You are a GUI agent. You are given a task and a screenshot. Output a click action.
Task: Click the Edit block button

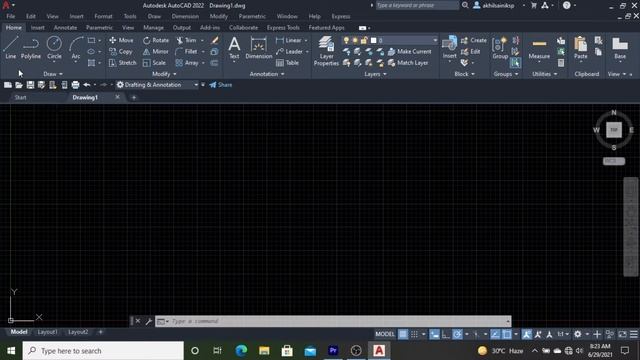coord(470,51)
